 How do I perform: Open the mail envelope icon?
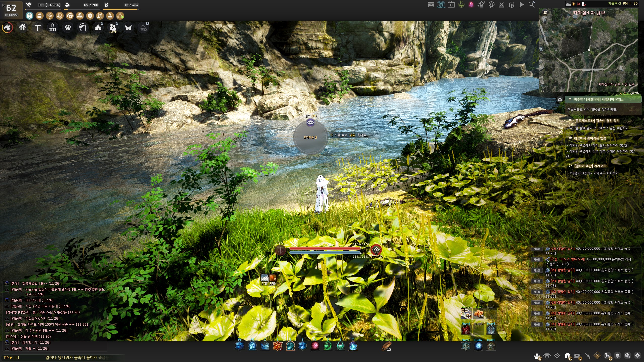(577, 356)
